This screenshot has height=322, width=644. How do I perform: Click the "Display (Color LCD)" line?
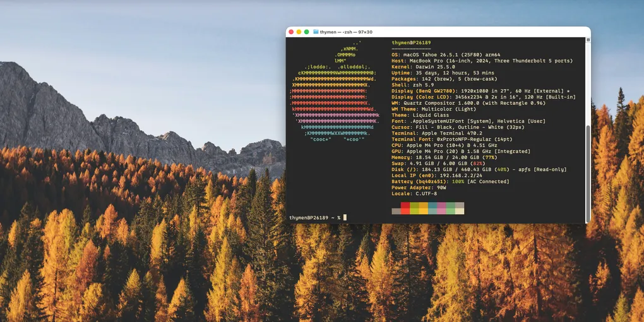[x=484, y=97]
